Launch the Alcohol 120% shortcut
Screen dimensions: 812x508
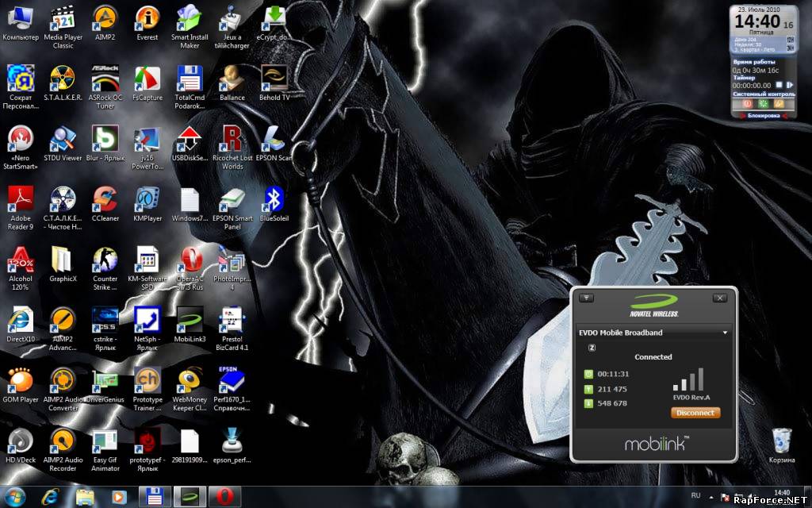(x=20, y=268)
